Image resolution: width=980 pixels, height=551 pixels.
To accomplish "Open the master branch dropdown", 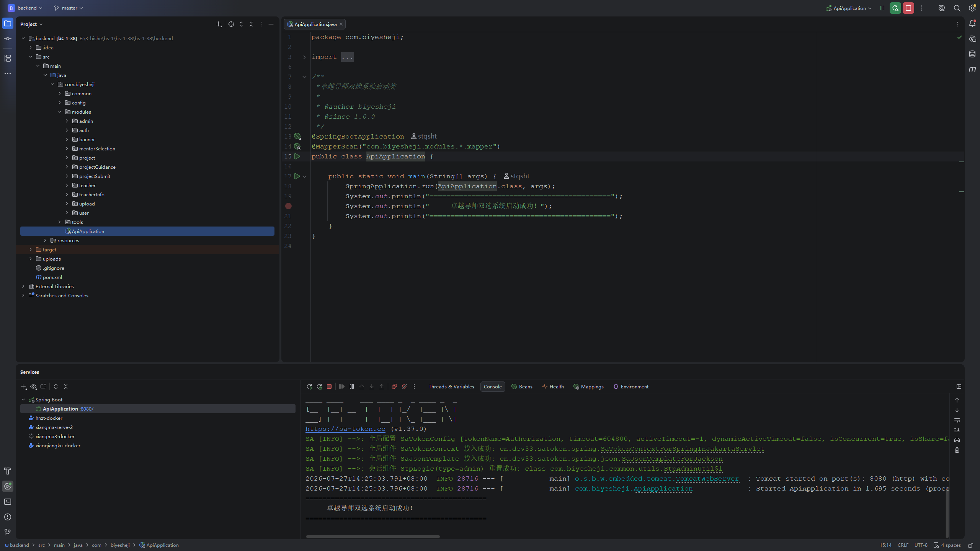I will 69,8.
